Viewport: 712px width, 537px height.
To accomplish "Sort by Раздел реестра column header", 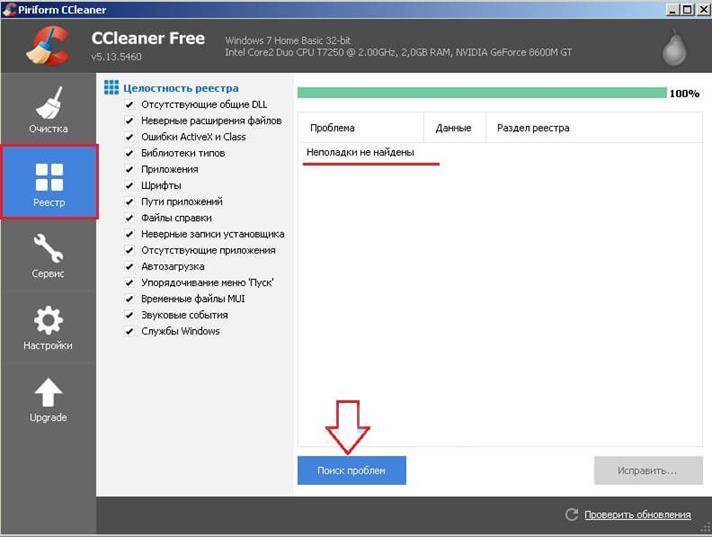I will 594,128.
